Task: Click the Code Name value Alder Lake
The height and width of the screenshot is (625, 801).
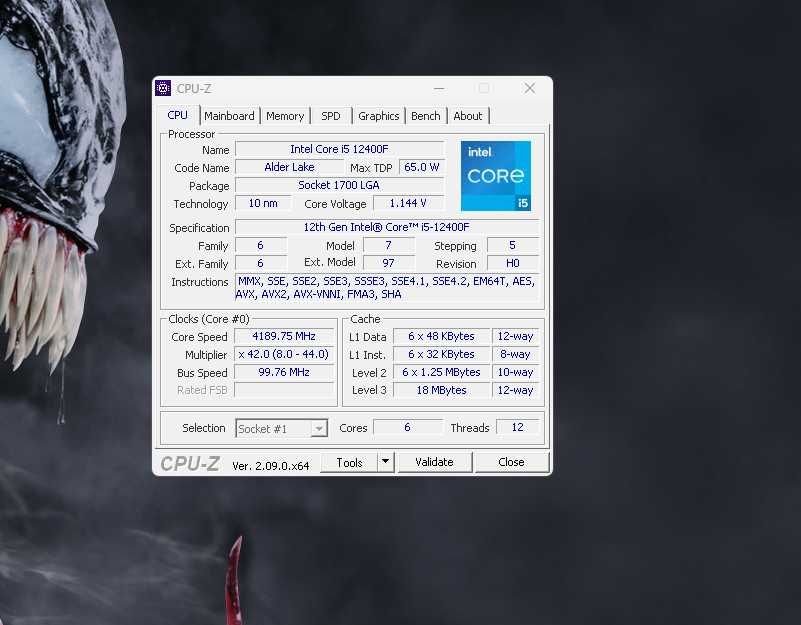Action: [289, 167]
